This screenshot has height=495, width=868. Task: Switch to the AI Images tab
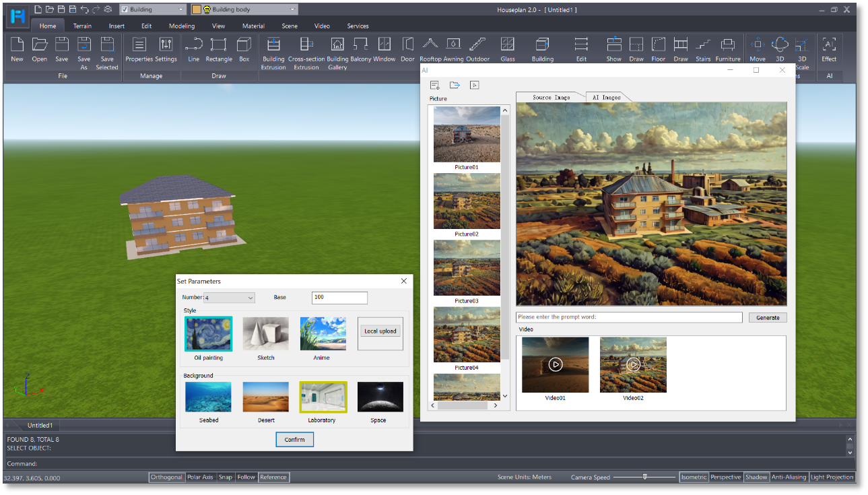click(x=607, y=96)
